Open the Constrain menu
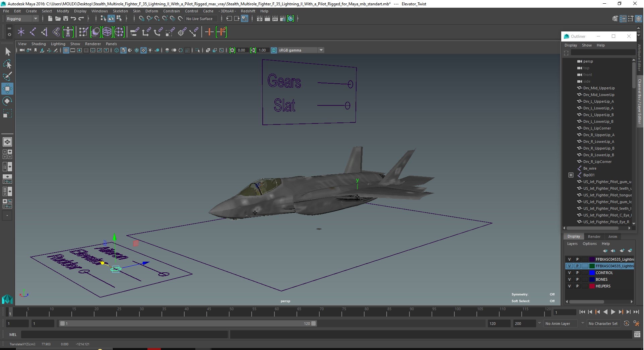Viewport: 644px width, 350px height. tap(171, 11)
